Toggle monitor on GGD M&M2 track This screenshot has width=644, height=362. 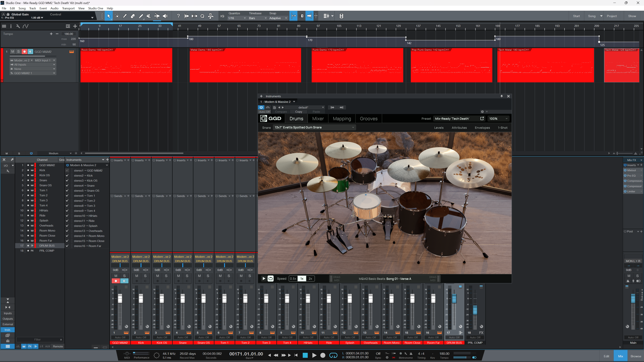click(x=30, y=51)
